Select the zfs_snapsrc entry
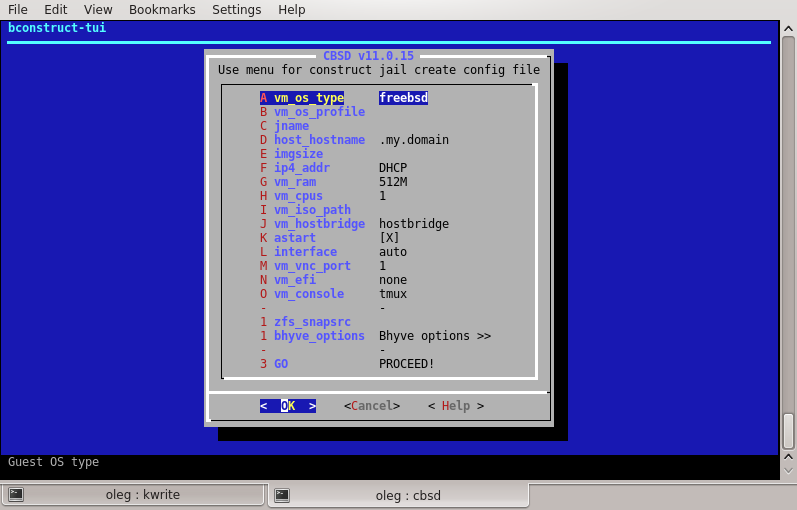This screenshot has width=797, height=510. pos(305,322)
